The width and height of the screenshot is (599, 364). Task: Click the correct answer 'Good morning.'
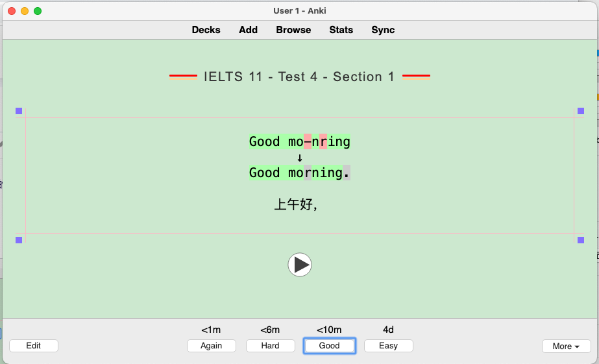click(x=299, y=173)
